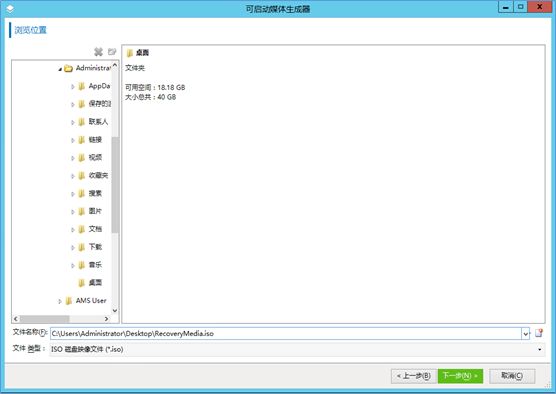Select the 视频 label in the tree
This screenshot has width=556, height=394.
click(95, 157)
